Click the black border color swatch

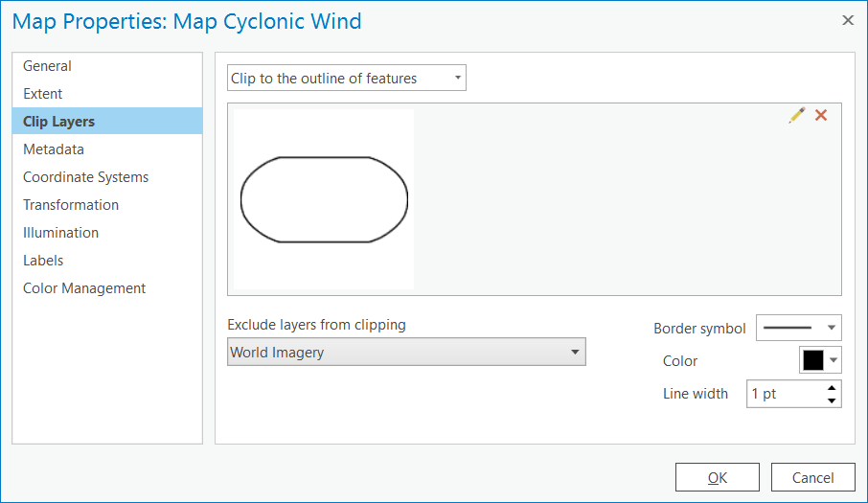[813, 360]
